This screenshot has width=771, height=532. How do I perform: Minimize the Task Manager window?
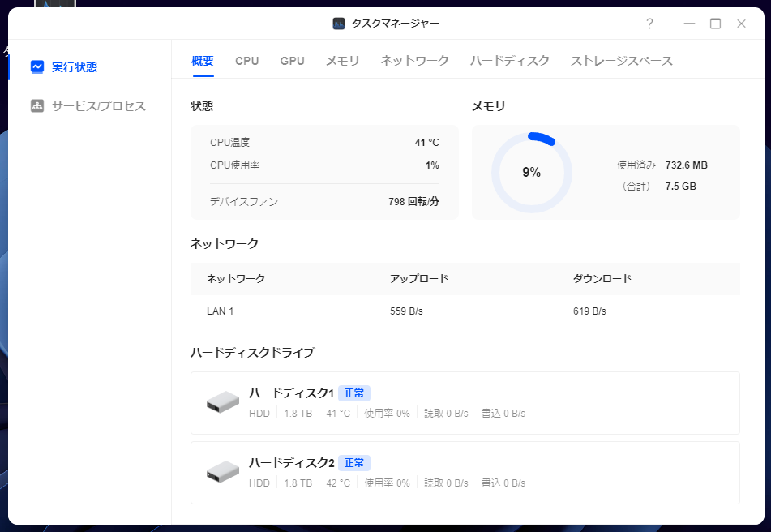[x=689, y=24]
